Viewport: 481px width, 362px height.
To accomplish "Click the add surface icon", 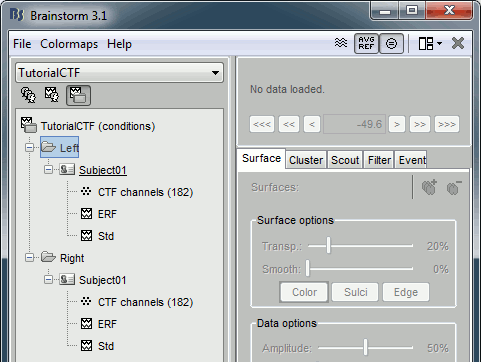I will [x=430, y=187].
